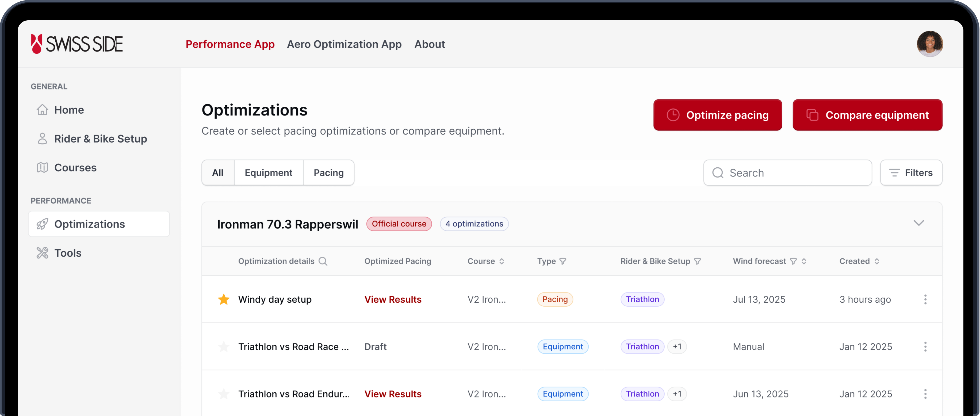Screen dimensions: 980x416
Task: Click the Optimizations page heading
Action: pos(255,110)
